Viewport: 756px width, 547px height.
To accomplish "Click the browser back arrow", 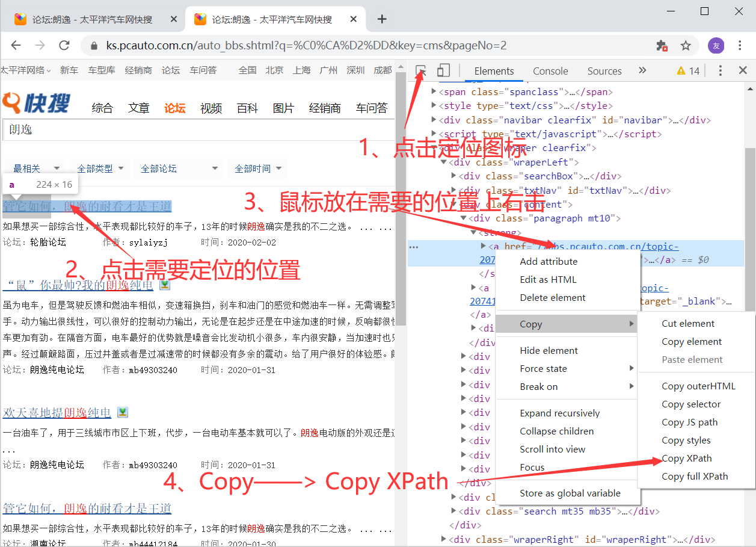I will tap(16, 45).
